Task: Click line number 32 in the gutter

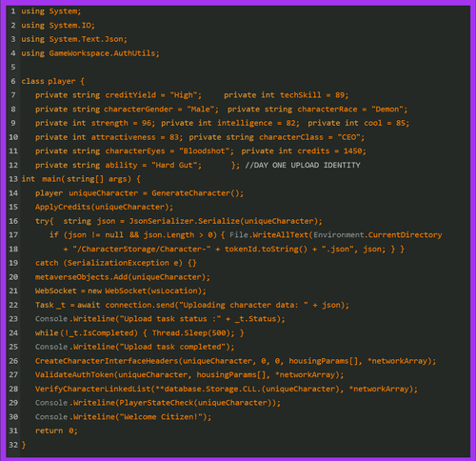Action: pyautogui.click(x=13, y=445)
